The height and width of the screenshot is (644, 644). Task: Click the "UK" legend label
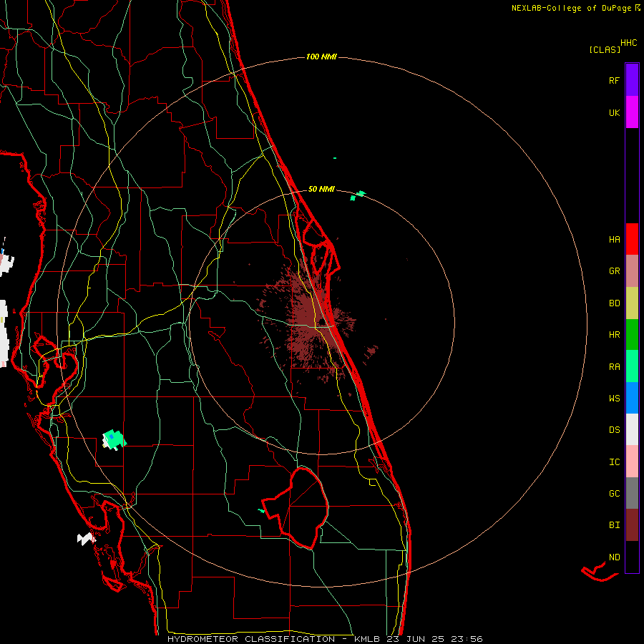pyautogui.click(x=615, y=113)
